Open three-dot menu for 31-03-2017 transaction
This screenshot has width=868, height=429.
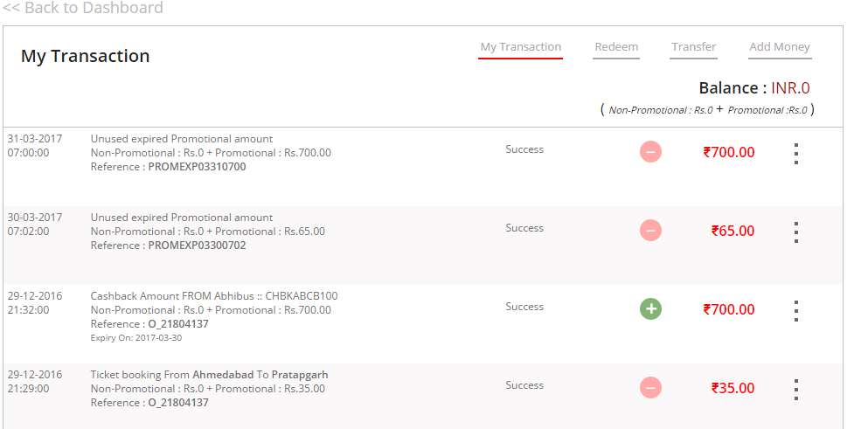795,153
